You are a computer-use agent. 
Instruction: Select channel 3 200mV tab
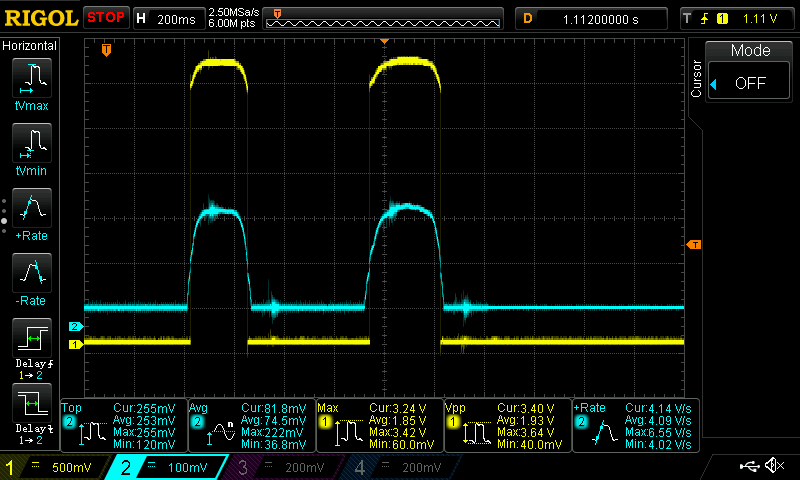286,467
